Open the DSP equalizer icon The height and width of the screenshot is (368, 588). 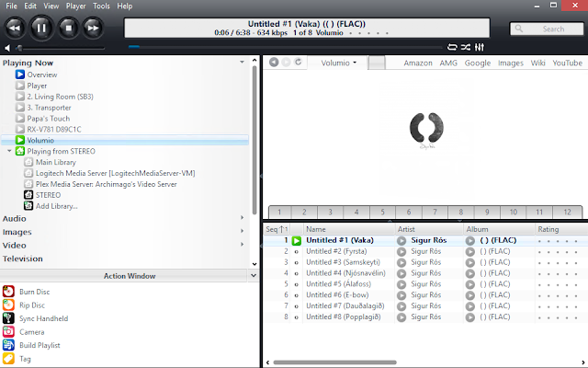480,47
